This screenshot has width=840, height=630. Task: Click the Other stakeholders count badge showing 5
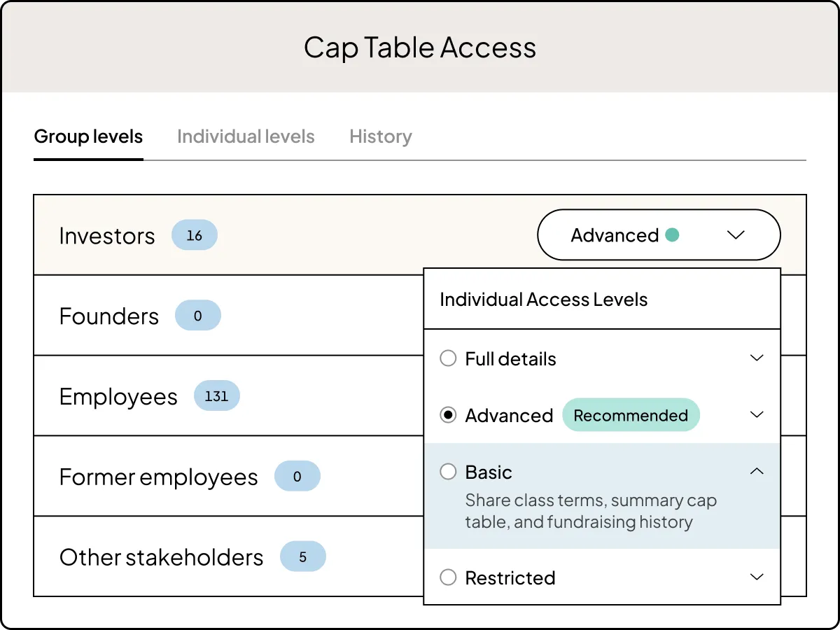pos(303,556)
